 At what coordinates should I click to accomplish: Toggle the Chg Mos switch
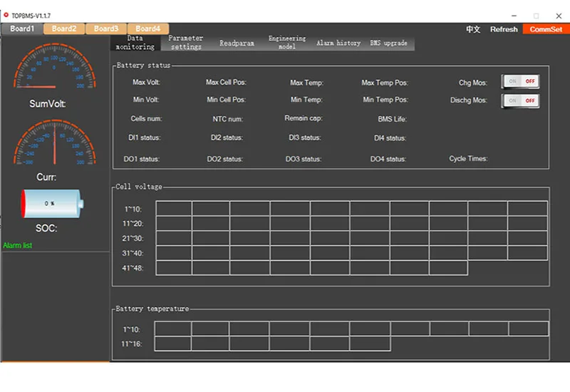click(x=520, y=82)
